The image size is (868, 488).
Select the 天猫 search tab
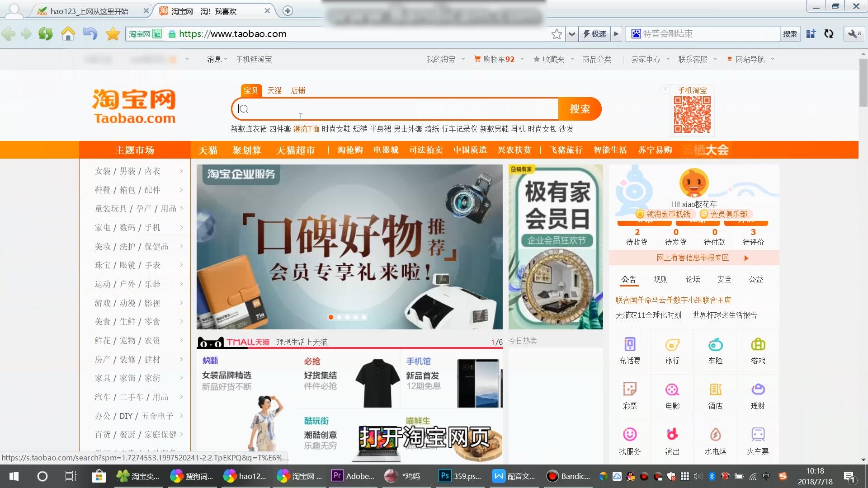(274, 90)
